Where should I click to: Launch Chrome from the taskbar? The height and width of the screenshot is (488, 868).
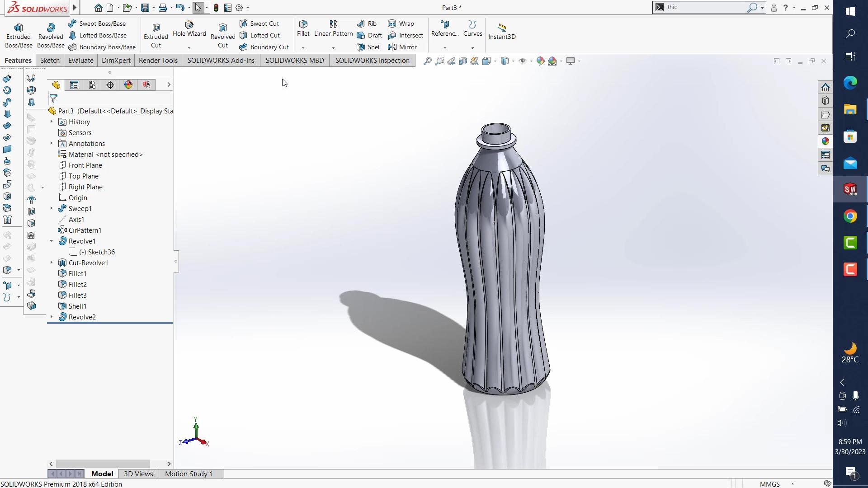(x=850, y=216)
